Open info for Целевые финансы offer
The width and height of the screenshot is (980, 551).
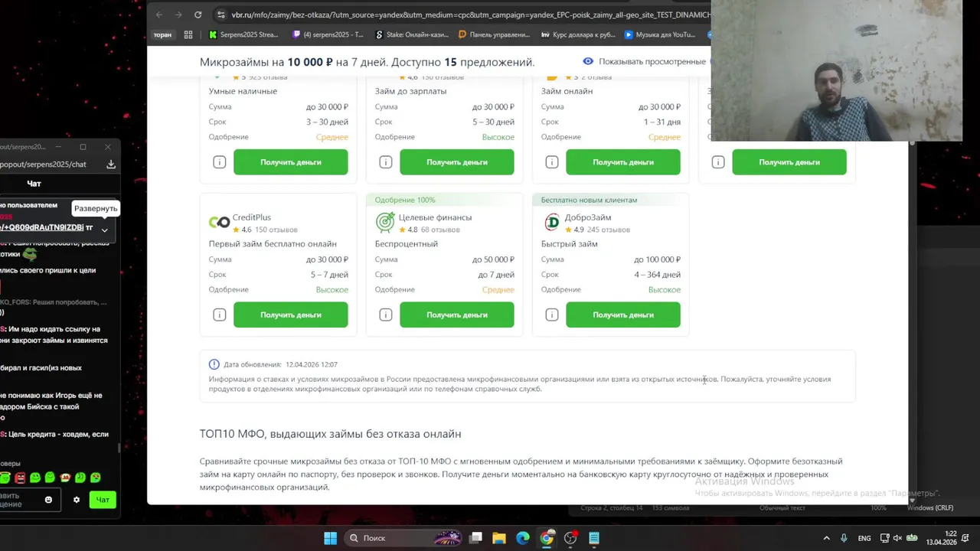(386, 315)
